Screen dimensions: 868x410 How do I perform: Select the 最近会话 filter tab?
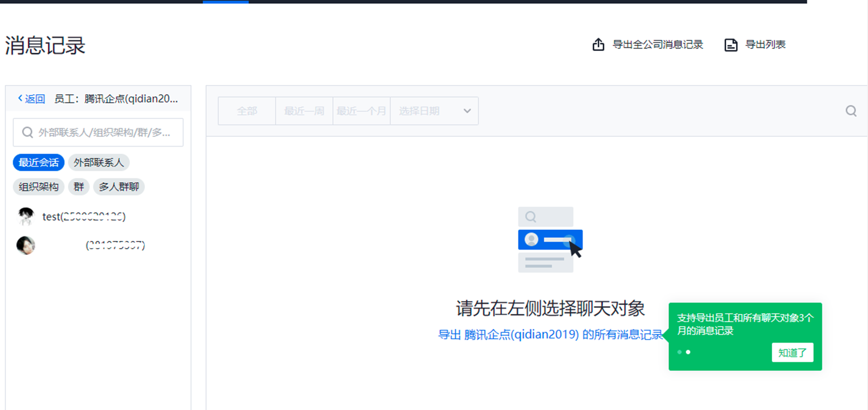[x=39, y=163]
